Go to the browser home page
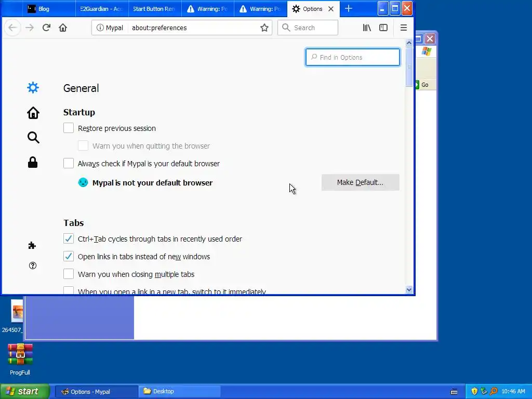Viewport: 532px width, 399px height. tap(63, 28)
